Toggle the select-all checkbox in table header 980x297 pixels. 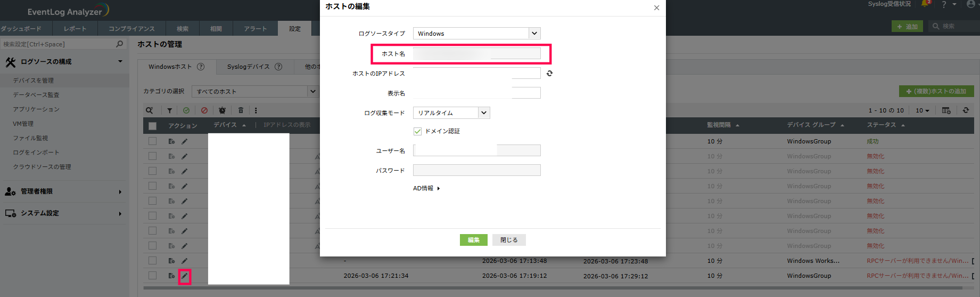[x=153, y=126]
